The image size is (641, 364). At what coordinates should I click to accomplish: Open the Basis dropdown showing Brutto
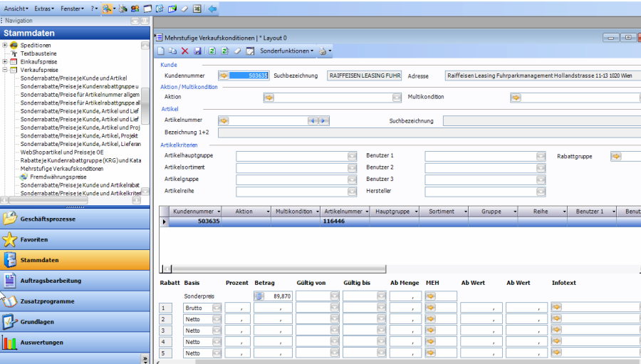[x=217, y=308]
